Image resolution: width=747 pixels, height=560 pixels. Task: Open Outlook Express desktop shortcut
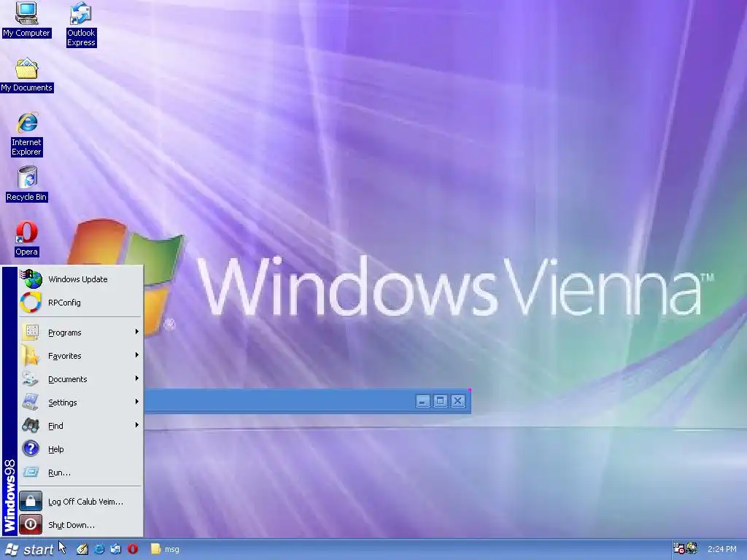click(81, 25)
